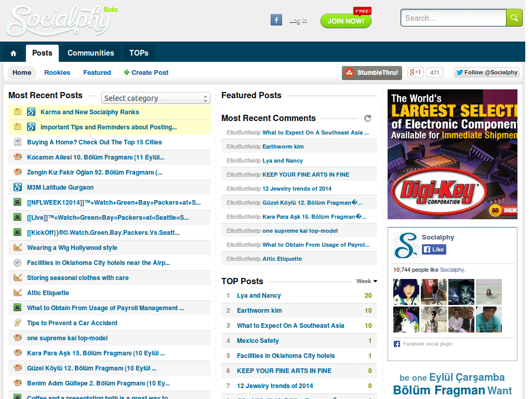The height and width of the screenshot is (399, 532).
Task: Click Bölüm Fragman tag in tag cloud
Action: 439,390
